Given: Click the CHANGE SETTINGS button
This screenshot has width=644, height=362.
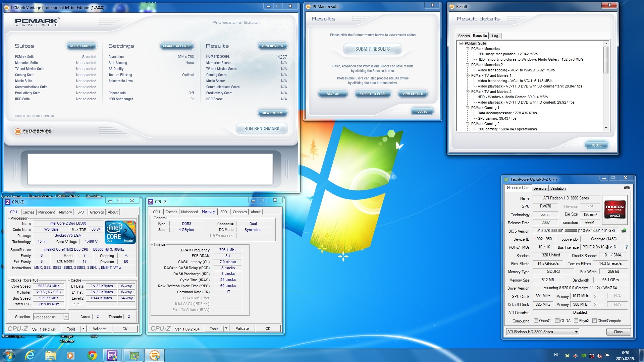Looking at the screenshot, I should click(176, 46).
